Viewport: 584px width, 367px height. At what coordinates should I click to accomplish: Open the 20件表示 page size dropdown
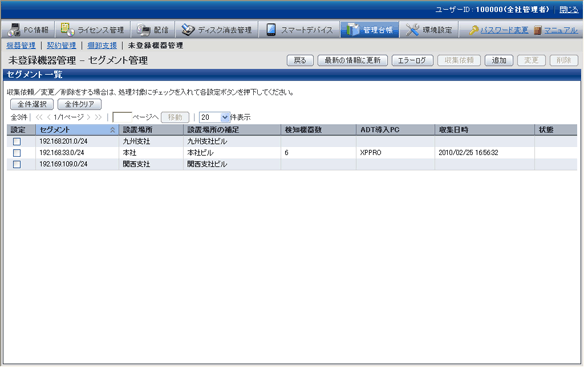point(215,117)
